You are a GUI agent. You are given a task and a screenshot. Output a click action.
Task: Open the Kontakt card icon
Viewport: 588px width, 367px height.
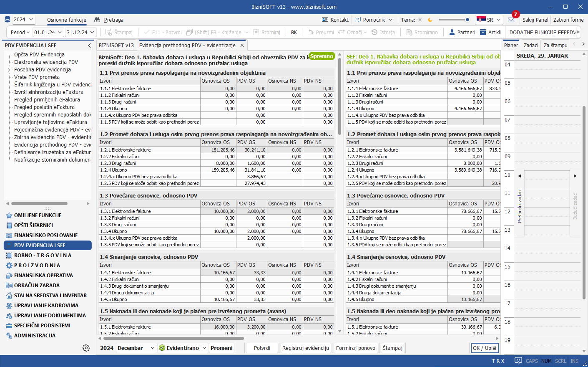(x=325, y=20)
